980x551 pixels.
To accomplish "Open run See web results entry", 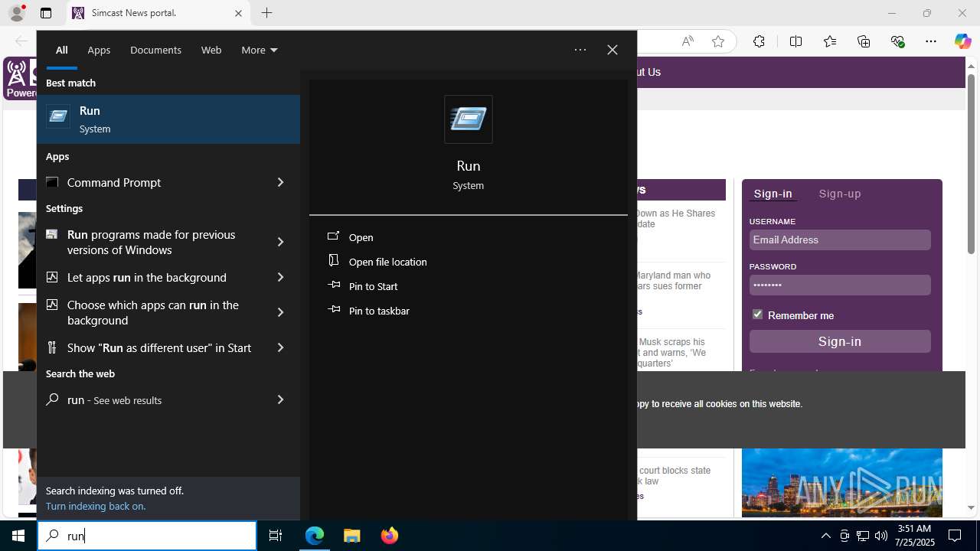I will [x=168, y=399].
